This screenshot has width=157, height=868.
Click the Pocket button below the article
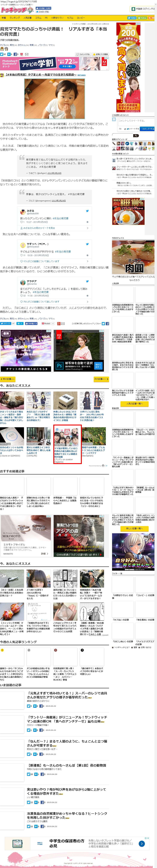pyautogui.click(x=46, y=324)
